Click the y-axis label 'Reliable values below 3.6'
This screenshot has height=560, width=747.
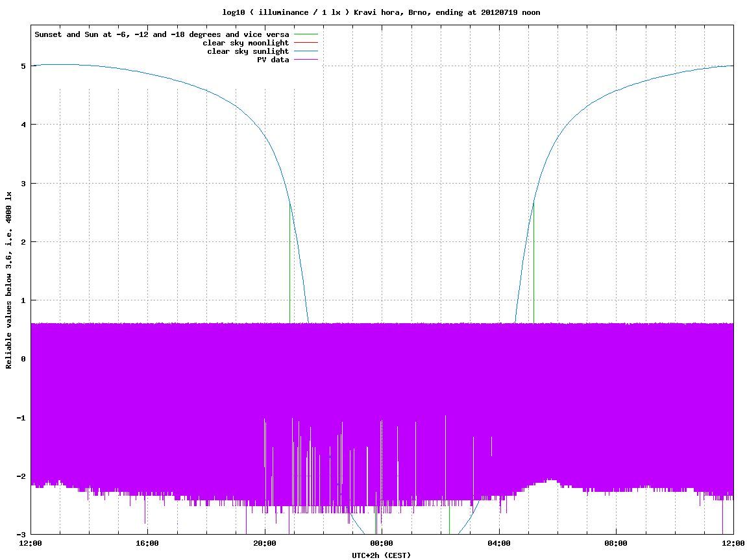tap(8, 280)
